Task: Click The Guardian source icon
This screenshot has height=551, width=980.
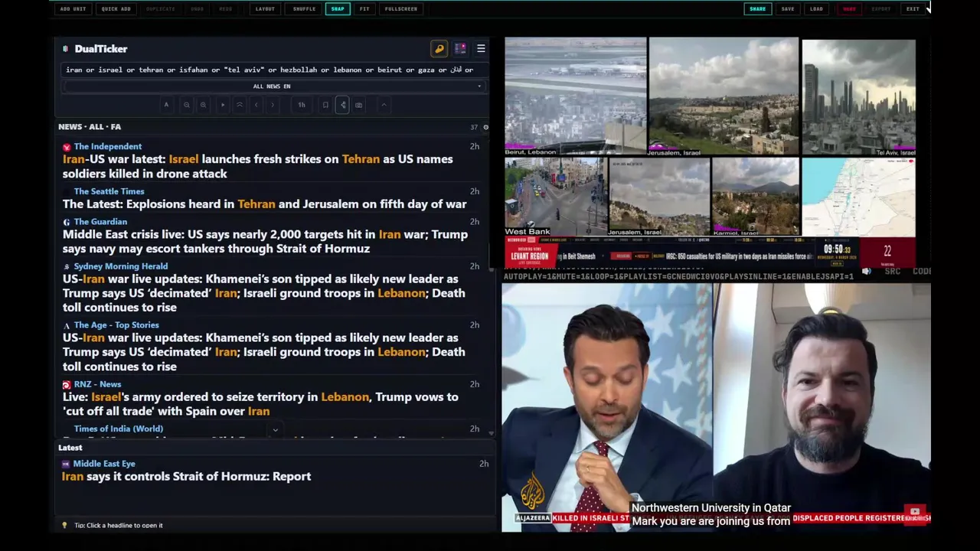Action: (67, 222)
